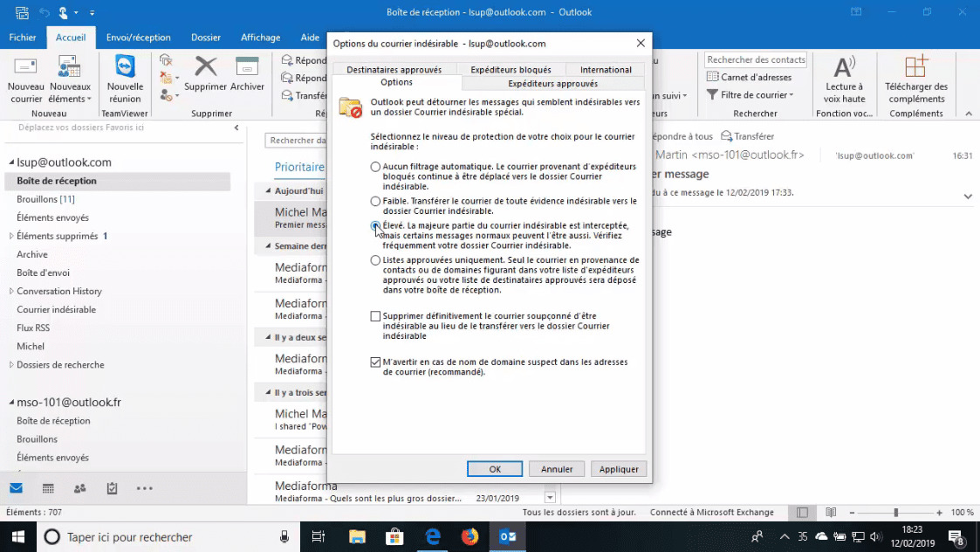Select Aucun filtrage automatique option
This screenshot has height=552, width=980.
(375, 167)
